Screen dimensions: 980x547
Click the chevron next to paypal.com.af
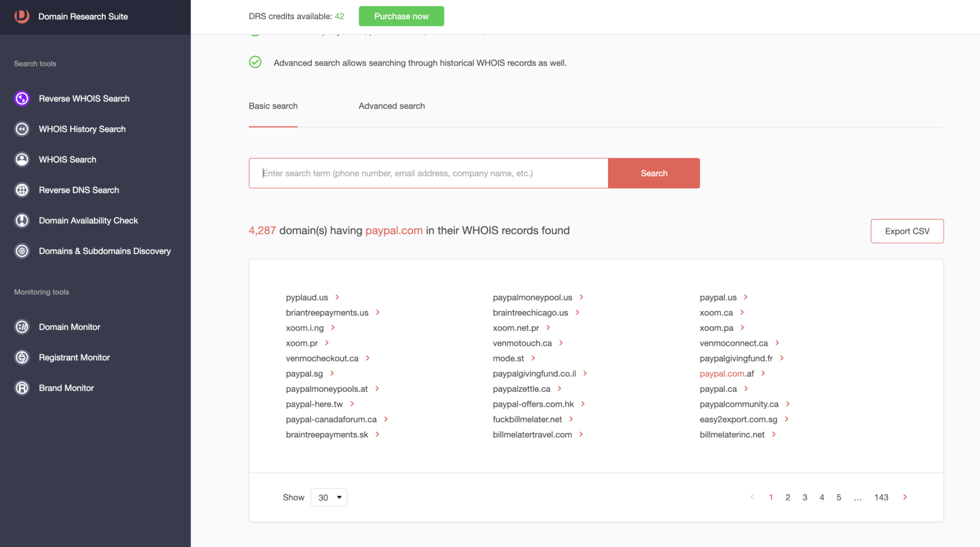pyautogui.click(x=763, y=373)
